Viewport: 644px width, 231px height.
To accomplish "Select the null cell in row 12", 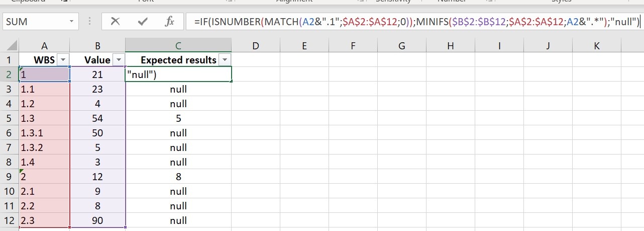I will (x=178, y=220).
